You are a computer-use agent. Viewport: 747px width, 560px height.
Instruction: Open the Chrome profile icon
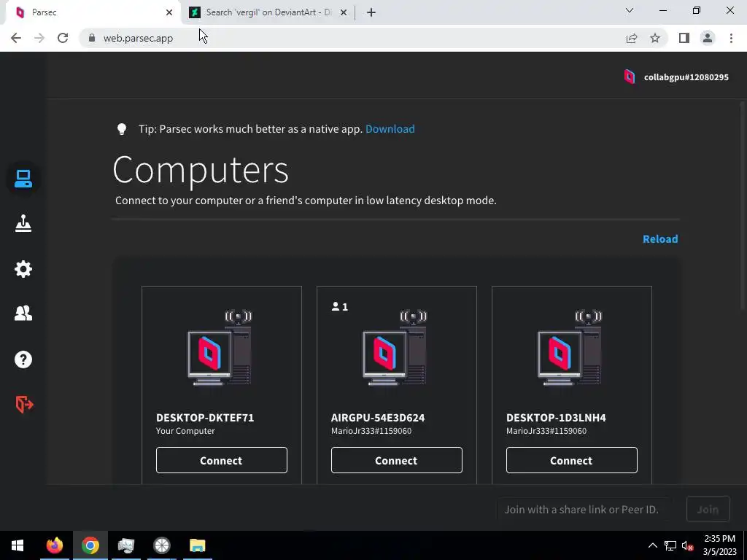(x=708, y=38)
